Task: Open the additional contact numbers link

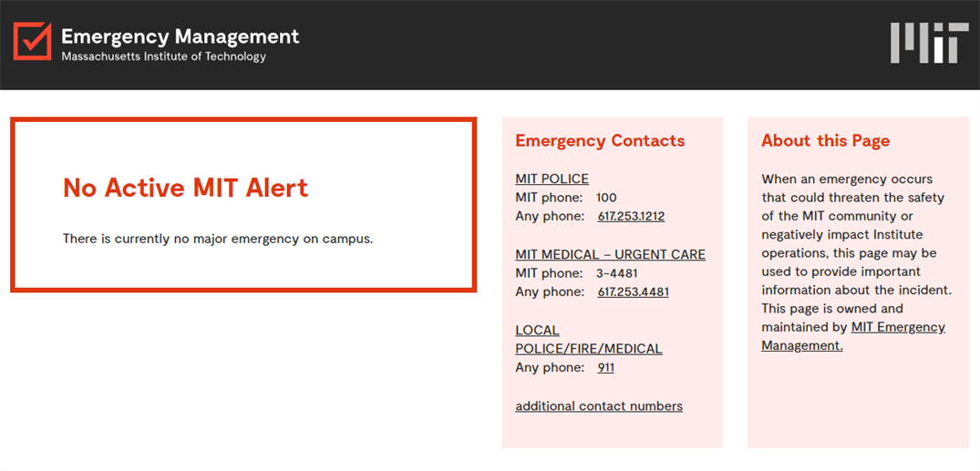Action: (x=599, y=406)
